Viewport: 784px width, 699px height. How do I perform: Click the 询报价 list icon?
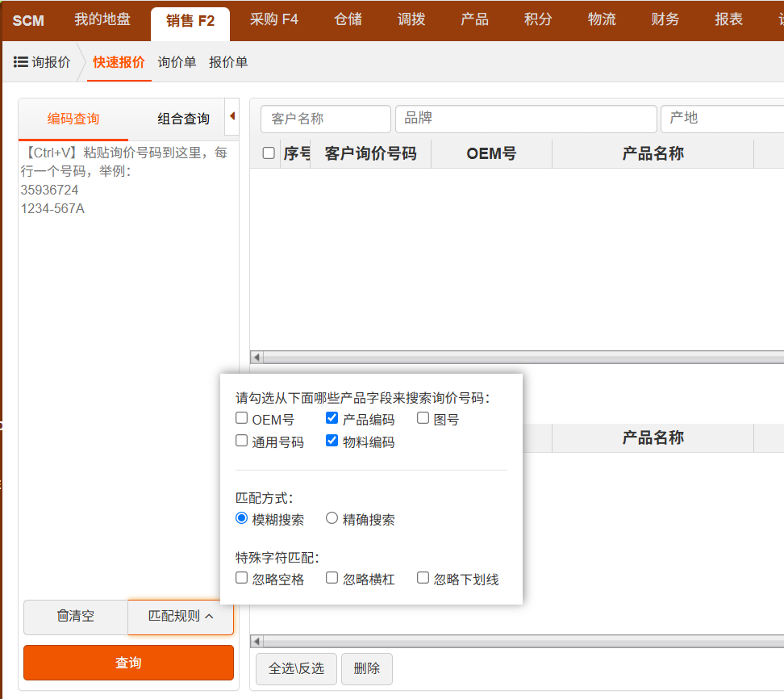click(22, 62)
